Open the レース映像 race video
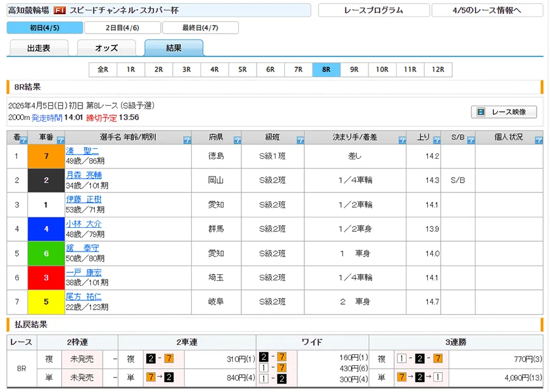 coord(504,112)
